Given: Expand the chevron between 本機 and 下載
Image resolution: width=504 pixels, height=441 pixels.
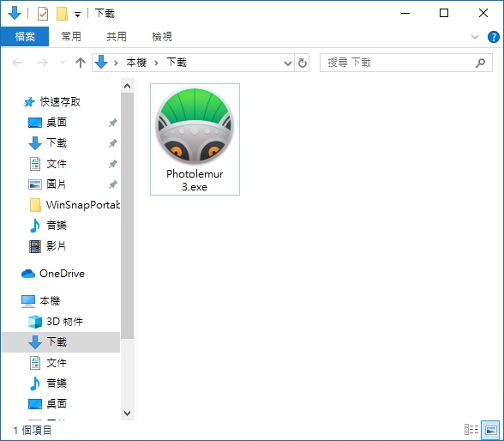Looking at the screenshot, I should pyautogui.click(x=156, y=63).
